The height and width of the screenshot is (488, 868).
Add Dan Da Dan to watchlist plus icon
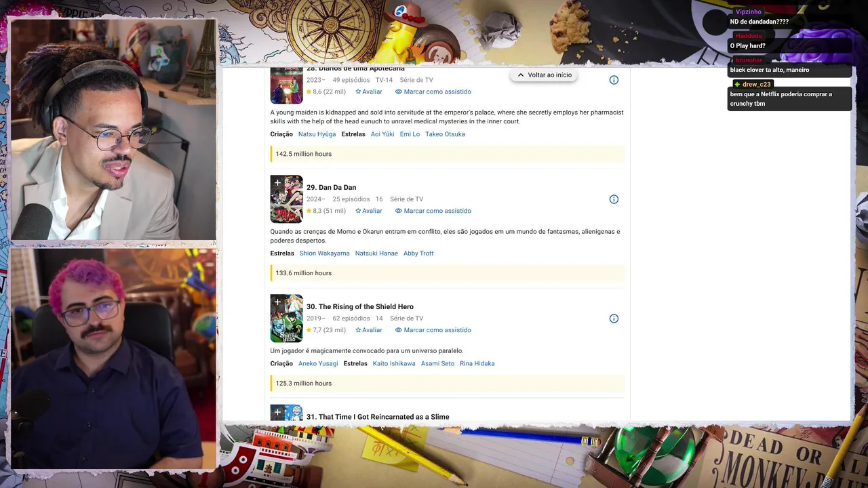[277, 183]
